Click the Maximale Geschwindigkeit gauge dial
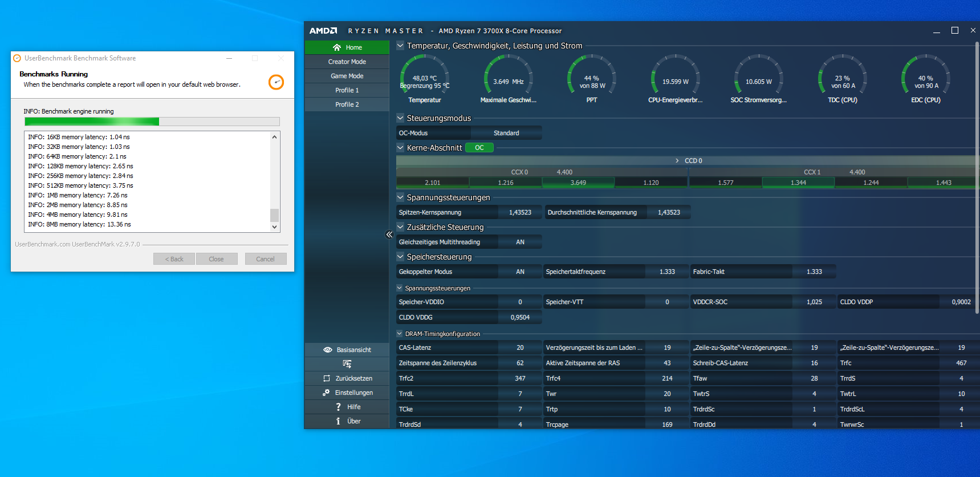980x477 pixels. click(x=509, y=74)
